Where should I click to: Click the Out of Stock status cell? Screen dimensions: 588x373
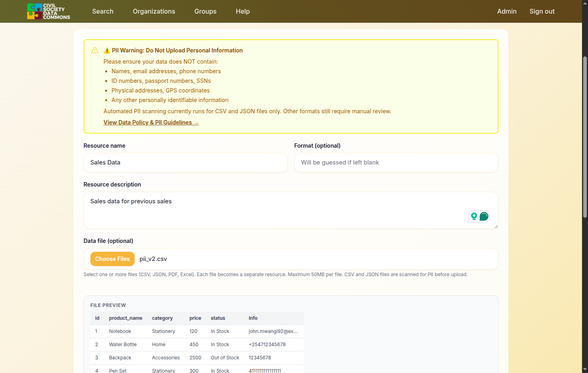pos(225,358)
